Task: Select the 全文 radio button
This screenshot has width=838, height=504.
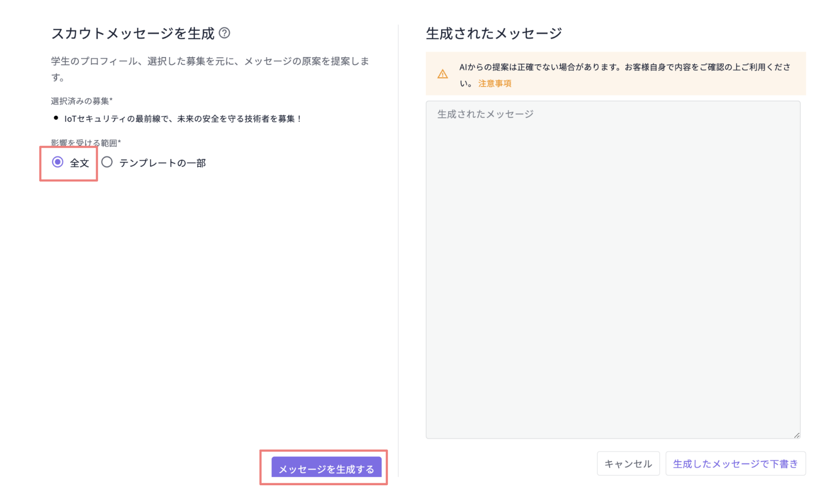Action: 58,162
